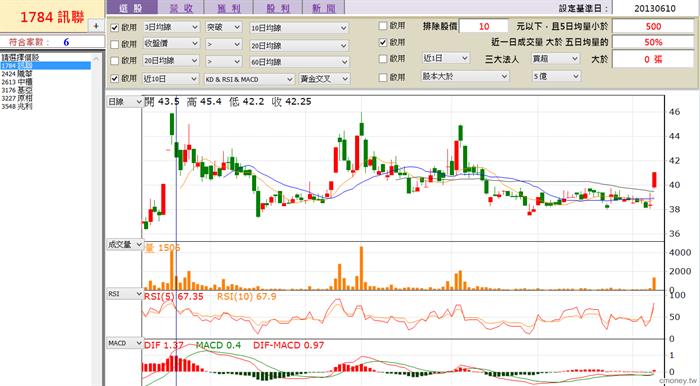Viewport: 700px width, 386px height.
Task: Click the 高 45.4 high price readout
Action: pyautogui.click(x=204, y=102)
